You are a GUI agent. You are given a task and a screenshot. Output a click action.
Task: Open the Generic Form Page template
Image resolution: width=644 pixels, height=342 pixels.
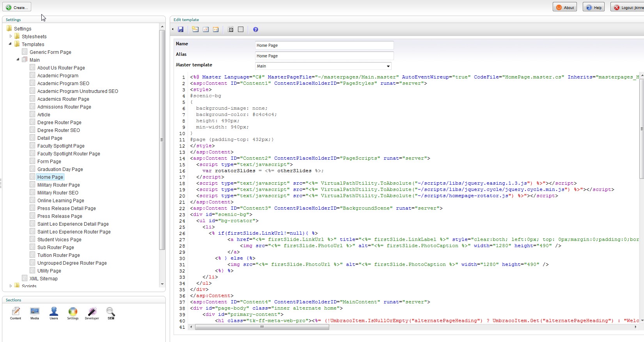coord(50,52)
